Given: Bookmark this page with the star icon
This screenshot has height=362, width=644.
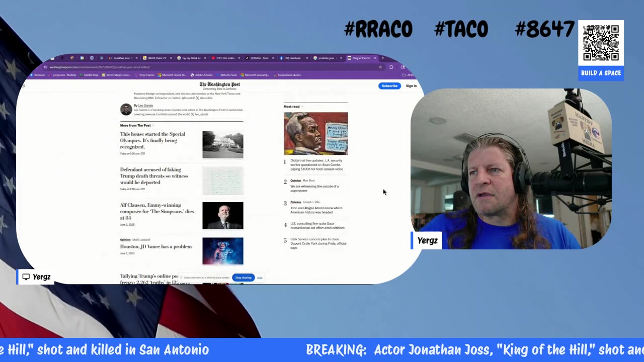Looking at the screenshot, I should [x=380, y=67].
